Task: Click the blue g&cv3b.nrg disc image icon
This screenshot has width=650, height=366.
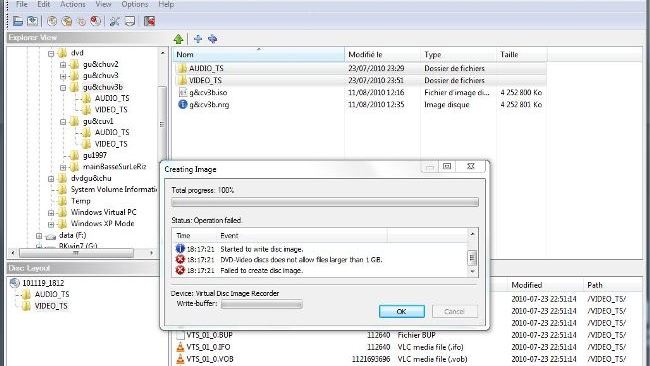Action: click(183, 104)
